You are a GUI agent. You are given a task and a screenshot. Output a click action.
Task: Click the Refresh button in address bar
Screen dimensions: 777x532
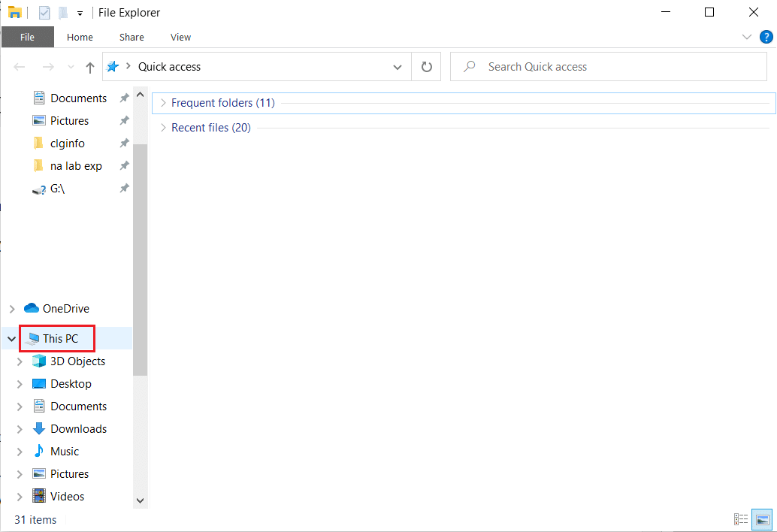pyautogui.click(x=426, y=67)
